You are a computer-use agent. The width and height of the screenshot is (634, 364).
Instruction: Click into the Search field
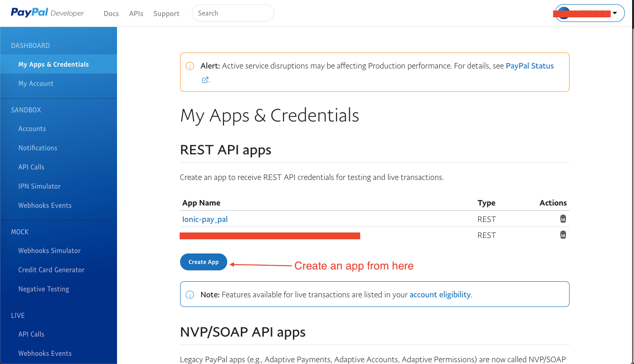tap(233, 13)
